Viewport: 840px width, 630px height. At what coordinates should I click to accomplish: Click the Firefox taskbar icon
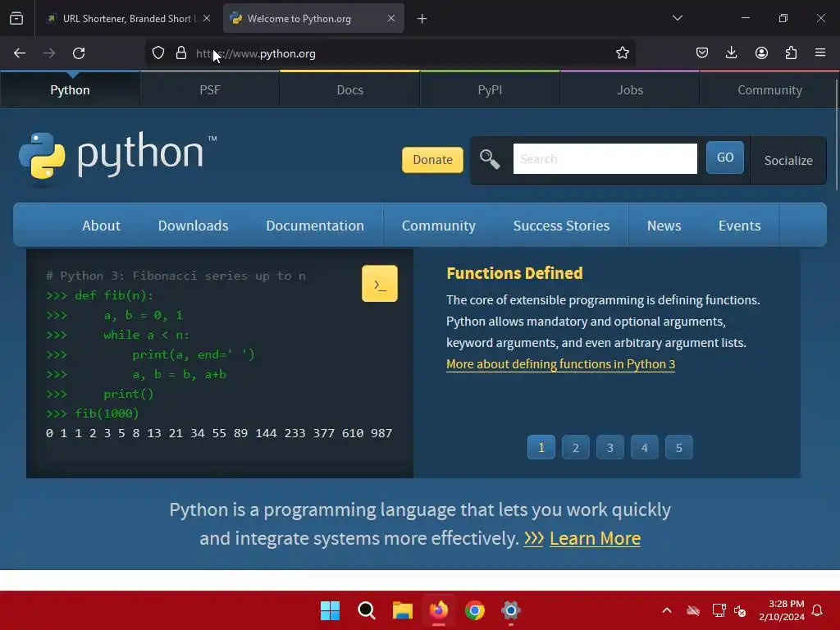point(439,609)
